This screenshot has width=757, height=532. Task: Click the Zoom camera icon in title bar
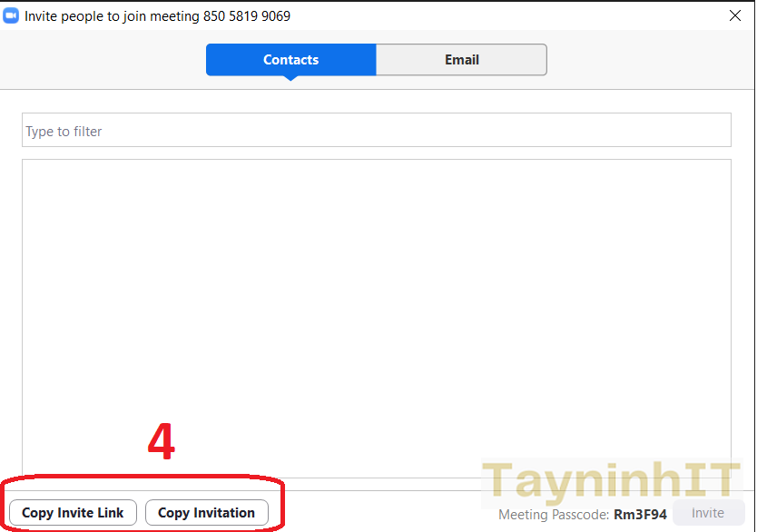tap(12, 15)
